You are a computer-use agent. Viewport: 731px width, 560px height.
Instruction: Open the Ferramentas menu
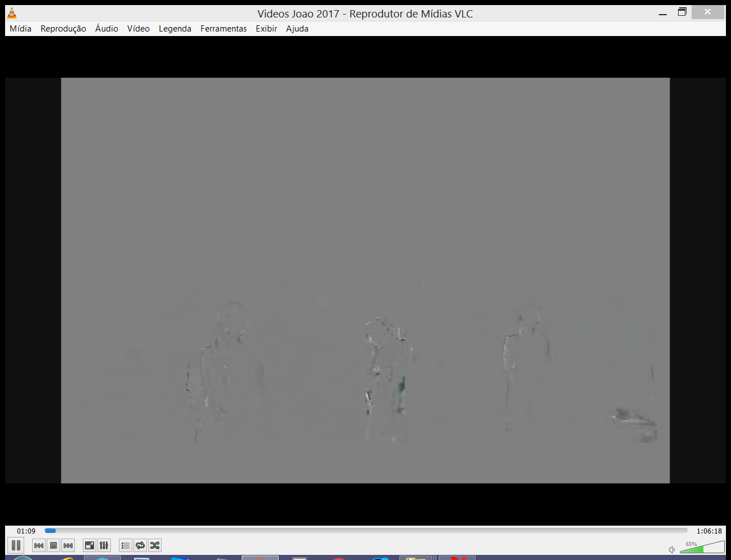coord(223,29)
